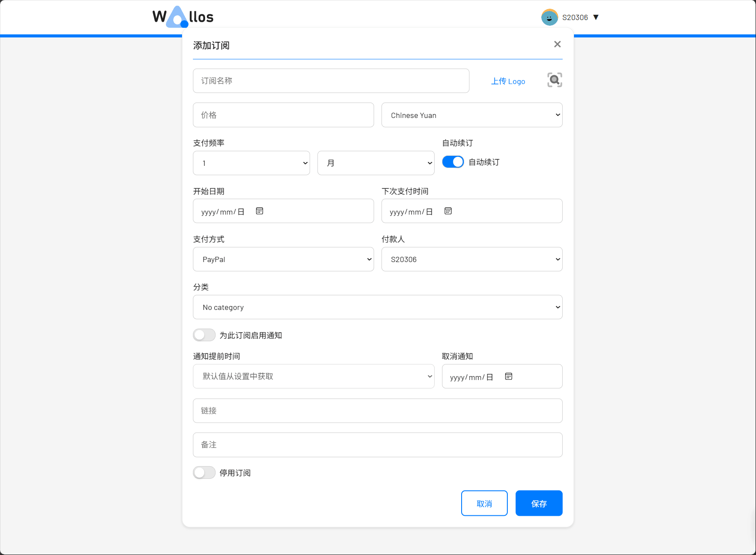The height and width of the screenshot is (555, 756).
Task: Open the S20306 user menu arrow
Action: 596,17
